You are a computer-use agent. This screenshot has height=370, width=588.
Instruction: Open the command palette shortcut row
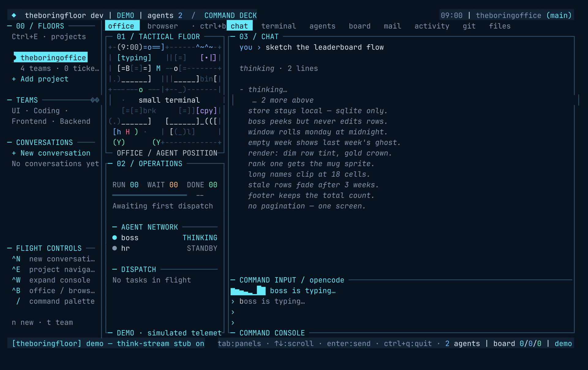[55, 301]
